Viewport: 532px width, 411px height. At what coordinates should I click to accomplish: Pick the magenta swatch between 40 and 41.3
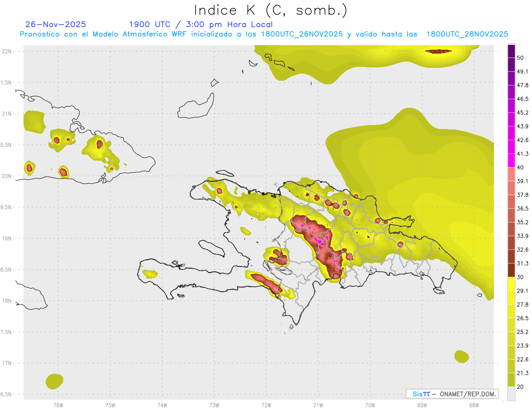pos(511,160)
